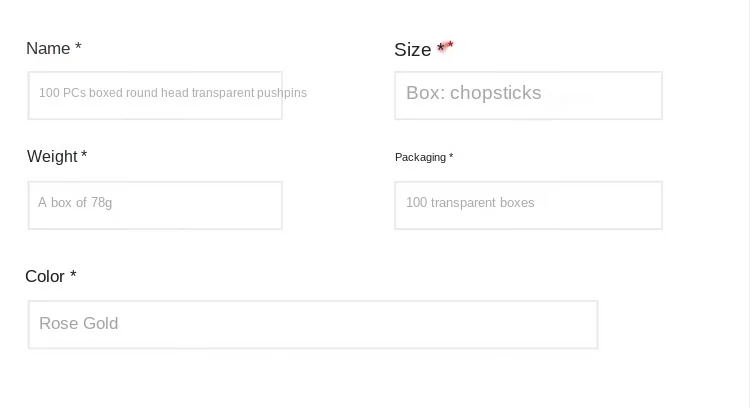Click the Name field label
Screen dimensions: 750x408
click(x=48, y=49)
